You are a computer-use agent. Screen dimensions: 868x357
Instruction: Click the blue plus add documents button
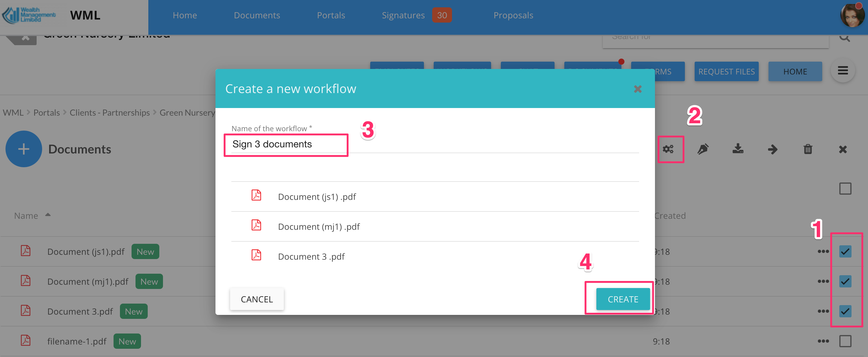[x=24, y=149]
